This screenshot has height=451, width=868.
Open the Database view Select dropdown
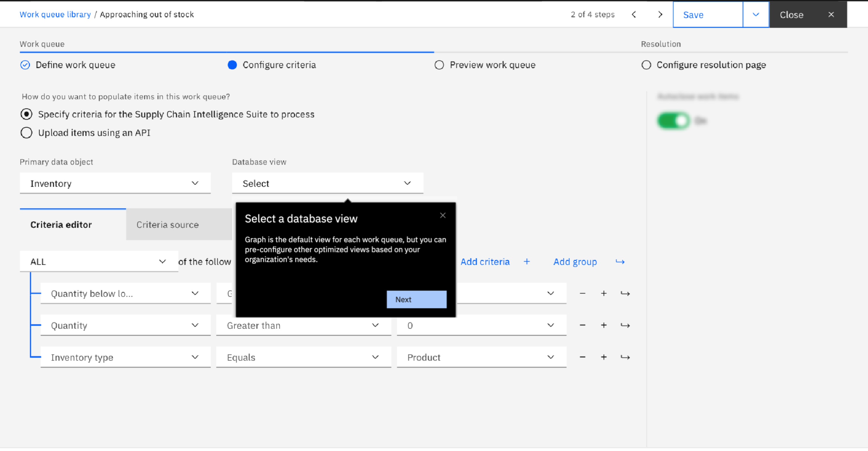(x=327, y=184)
